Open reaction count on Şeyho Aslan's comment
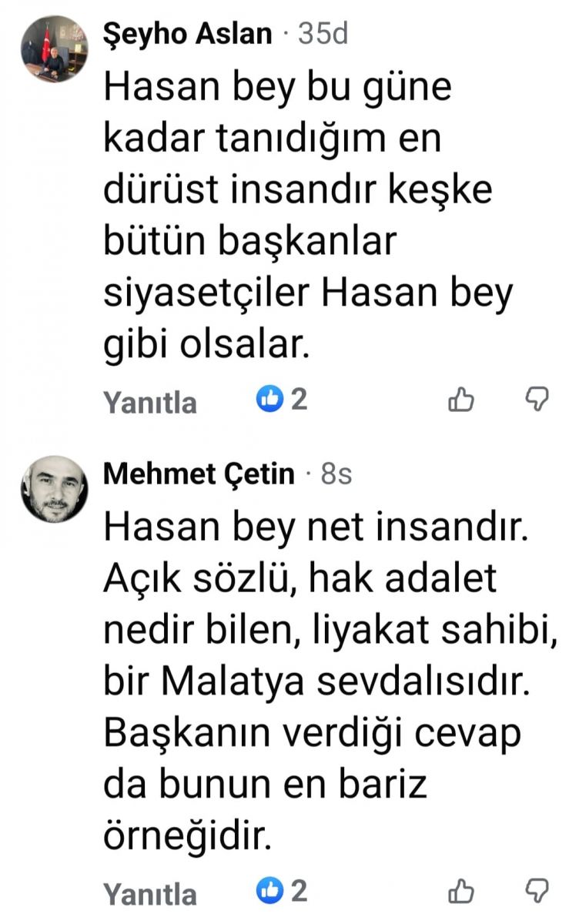 (299, 399)
